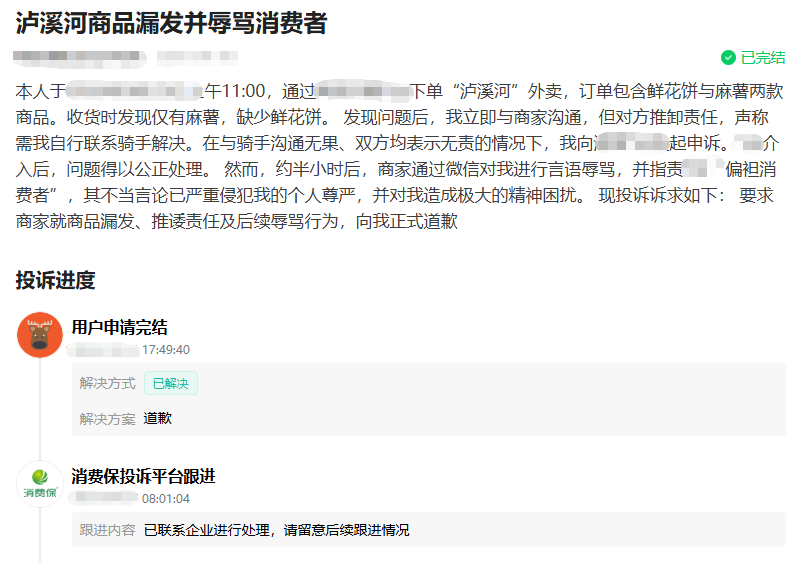Screen dimensions: 801x562
Task: Click the text 已联系企业进行处理，请留意后续跟进情况
Action: [276, 530]
